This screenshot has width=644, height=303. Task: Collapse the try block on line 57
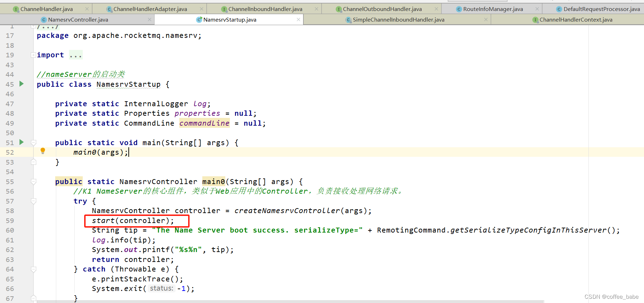pyautogui.click(x=34, y=201)
